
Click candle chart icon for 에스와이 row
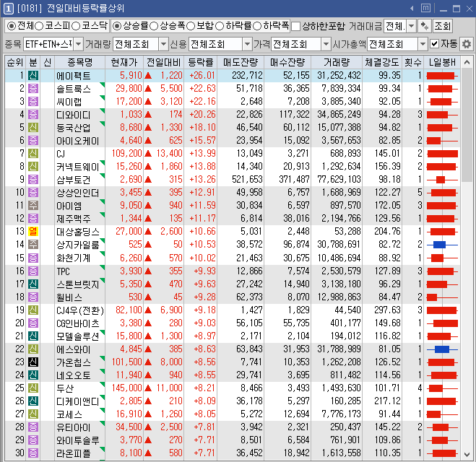442,349
